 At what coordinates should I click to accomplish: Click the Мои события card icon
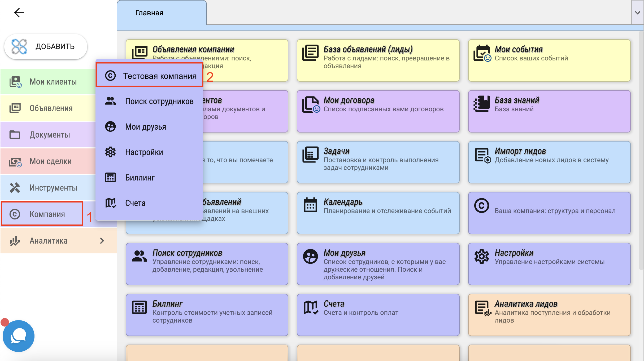coord(482,53)
